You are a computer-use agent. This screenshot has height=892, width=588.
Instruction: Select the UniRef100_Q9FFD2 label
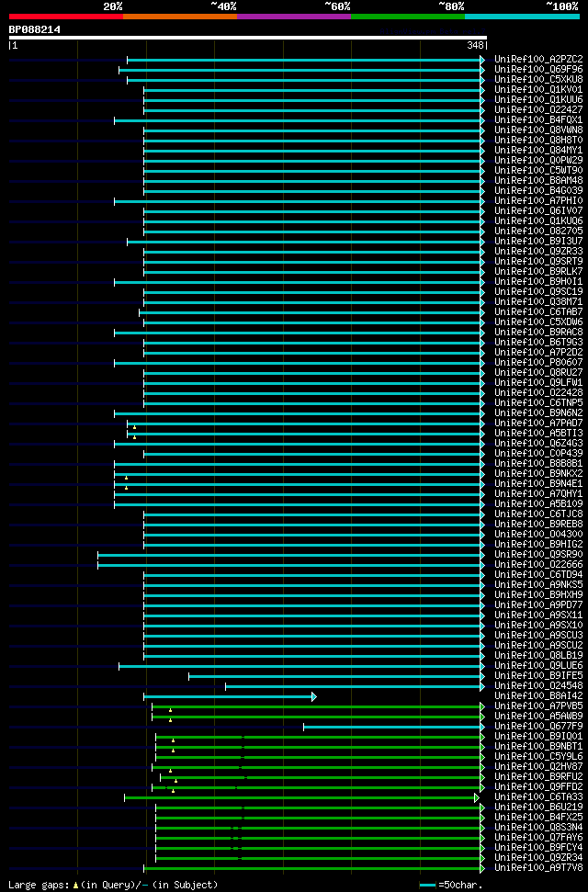(x=538, y=787)
